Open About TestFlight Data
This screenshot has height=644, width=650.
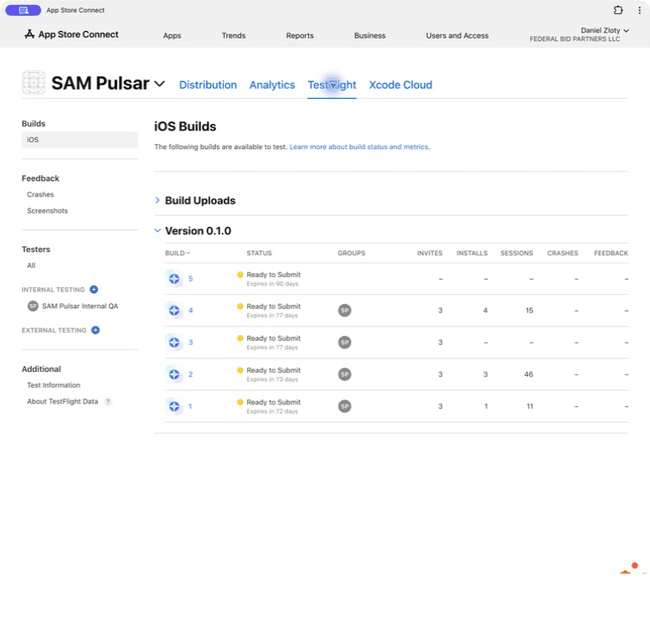pos(63,401)
